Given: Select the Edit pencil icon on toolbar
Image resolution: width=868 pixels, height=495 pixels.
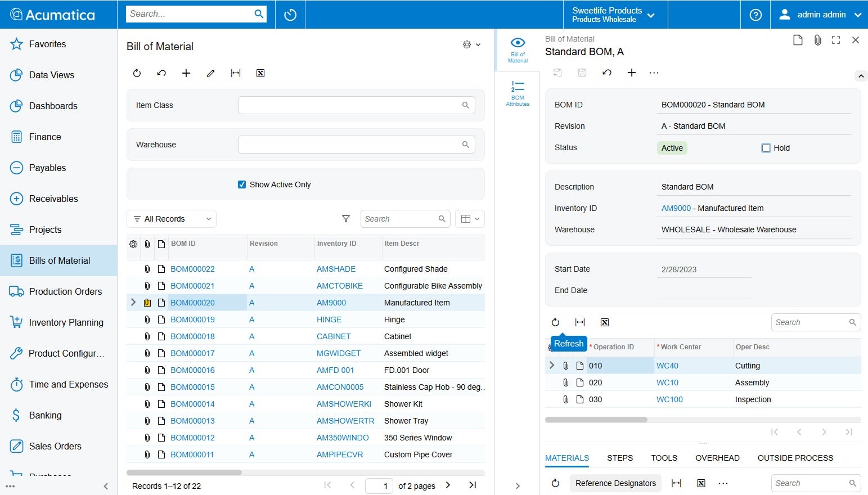Looking at the screenshot, I should 210,73.
